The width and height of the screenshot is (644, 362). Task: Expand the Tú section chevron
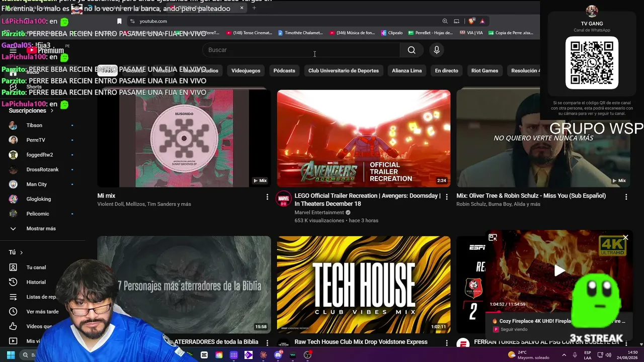tap(21, 252)
